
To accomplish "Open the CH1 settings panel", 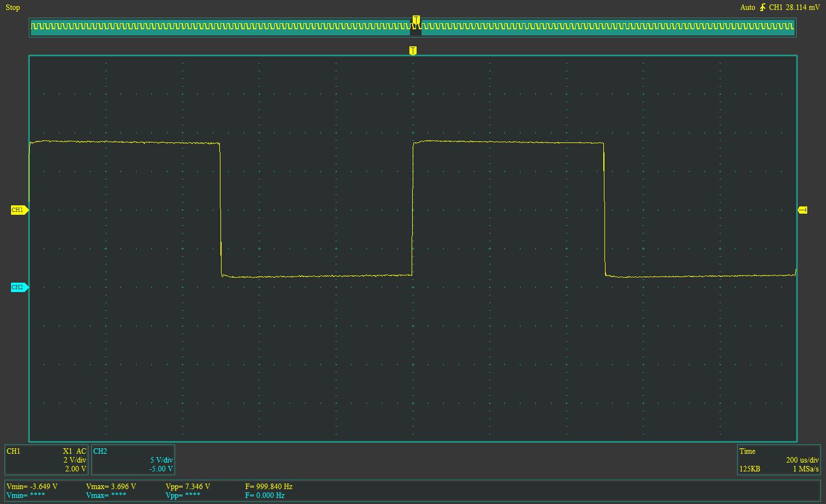I will [x=46, y=460].
